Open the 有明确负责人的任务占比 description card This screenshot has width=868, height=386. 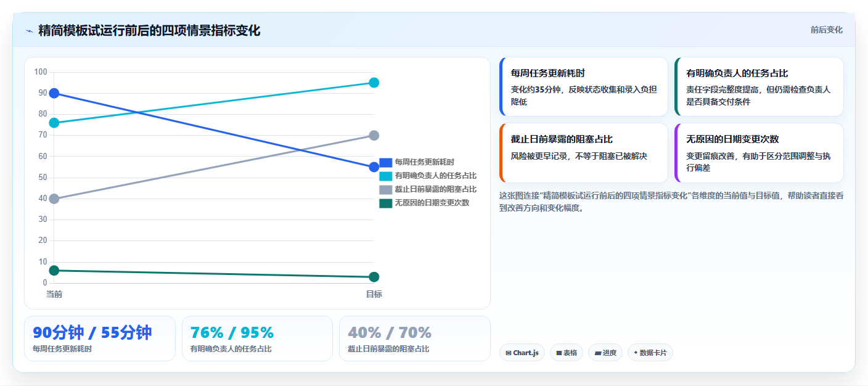(759, 87)
